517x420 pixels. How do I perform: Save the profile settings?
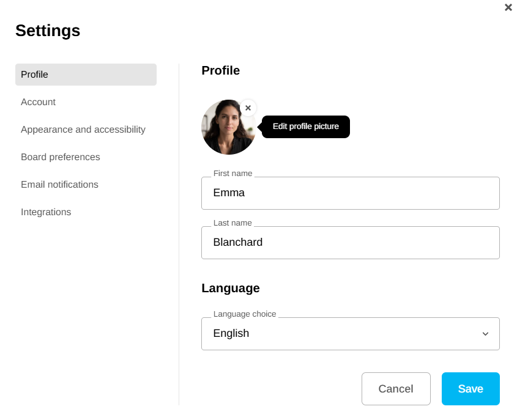coord(471,389)
